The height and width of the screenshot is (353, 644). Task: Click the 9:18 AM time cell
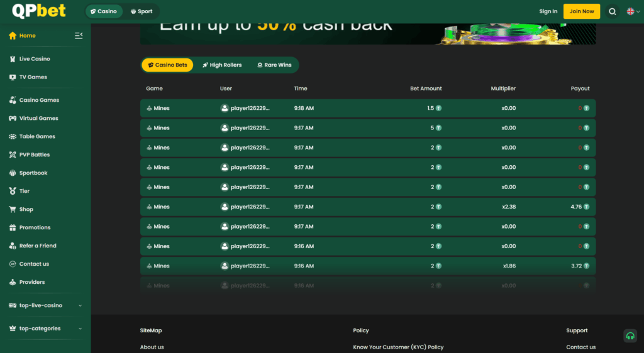[304, 108]
